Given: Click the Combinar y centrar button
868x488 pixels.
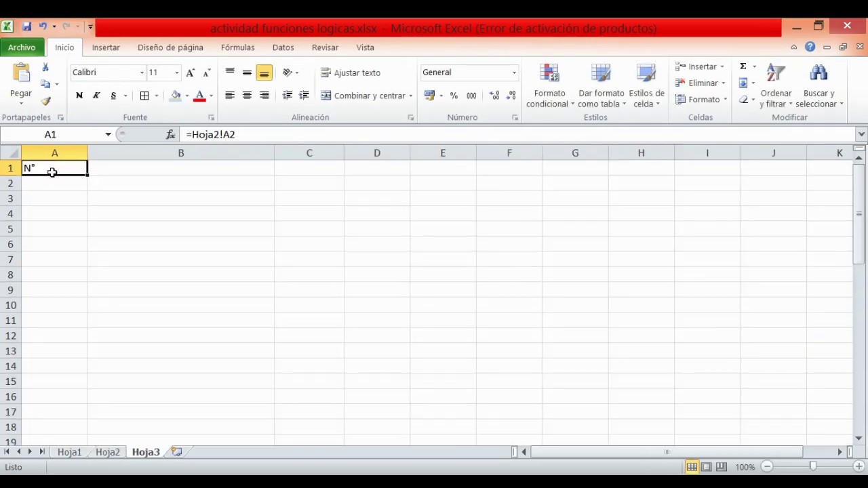Looking at the screenshot, I should [x=363, y=96].
